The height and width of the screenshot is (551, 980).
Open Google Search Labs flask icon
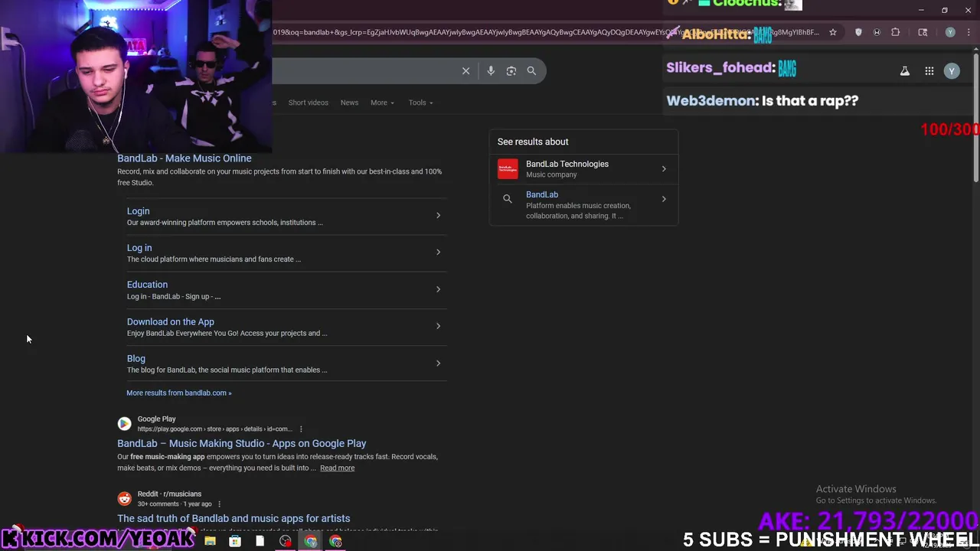coord(905,70)
